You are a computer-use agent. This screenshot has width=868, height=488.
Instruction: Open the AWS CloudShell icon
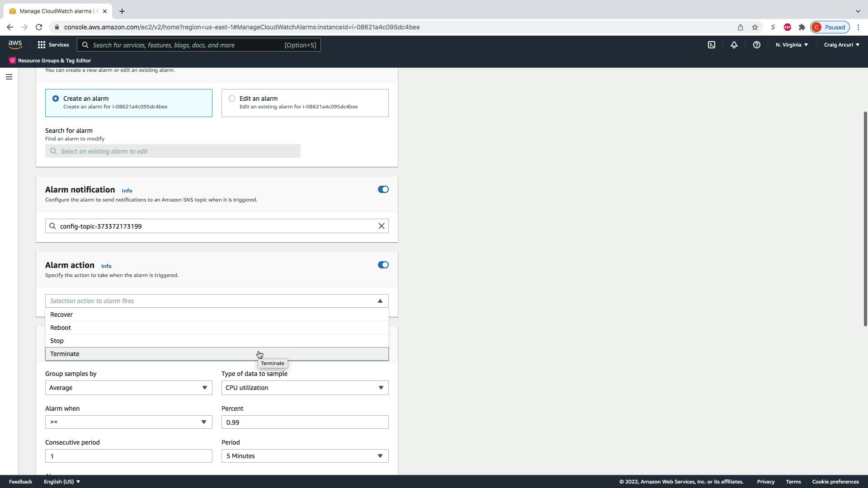pos(712,45)
